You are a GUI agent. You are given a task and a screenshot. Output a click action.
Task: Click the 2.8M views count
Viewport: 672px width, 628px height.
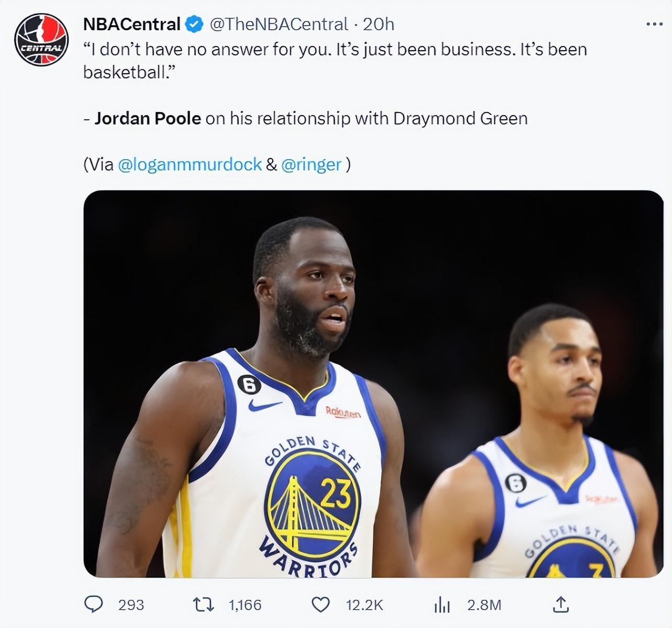[x=484, y=605]
